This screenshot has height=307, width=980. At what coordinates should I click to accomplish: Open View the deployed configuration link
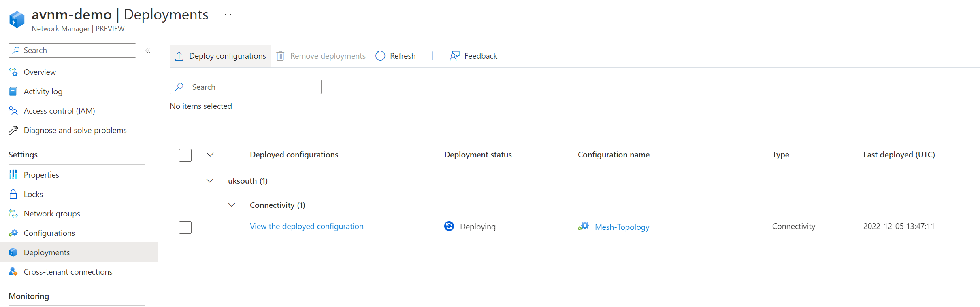click(x=307, y=226)
